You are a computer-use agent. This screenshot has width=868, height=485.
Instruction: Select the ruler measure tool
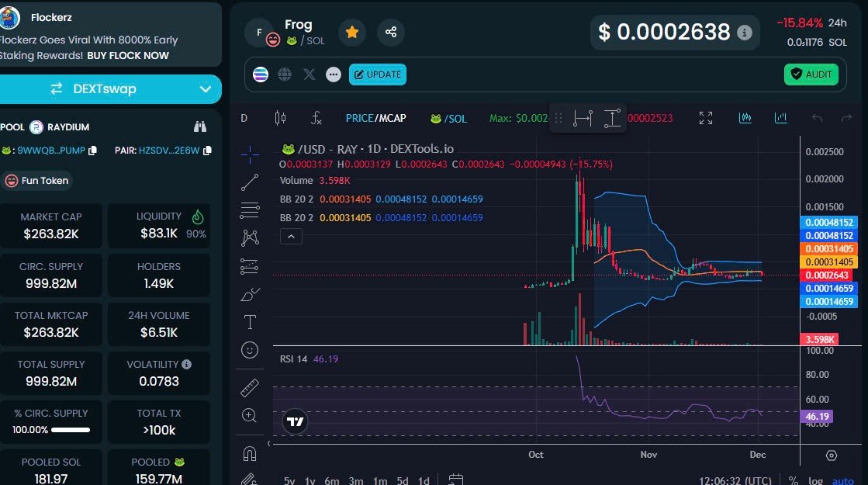(250, 387)
